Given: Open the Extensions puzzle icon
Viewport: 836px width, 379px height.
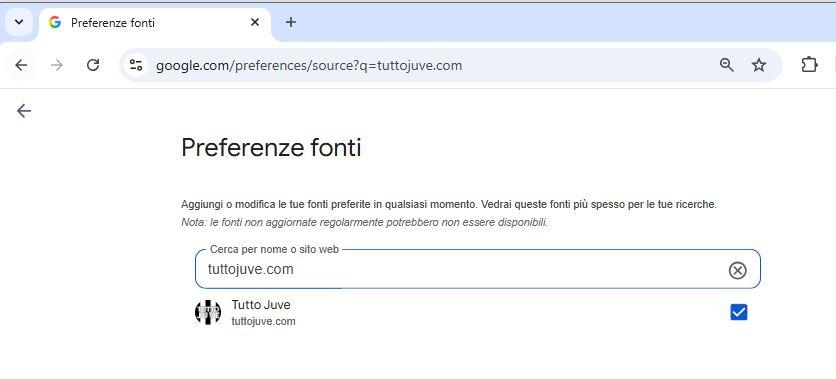Looking at the screenshot, I should tap(809, 65).
